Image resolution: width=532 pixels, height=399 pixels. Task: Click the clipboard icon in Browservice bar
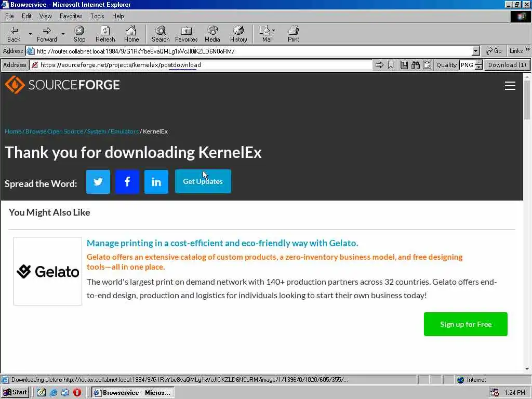point(427,65)
